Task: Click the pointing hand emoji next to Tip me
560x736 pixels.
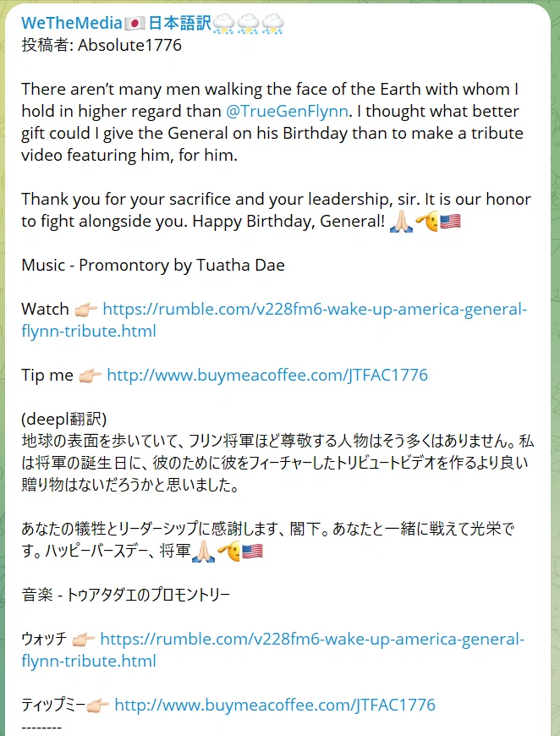Action: (x=90, y=376)
